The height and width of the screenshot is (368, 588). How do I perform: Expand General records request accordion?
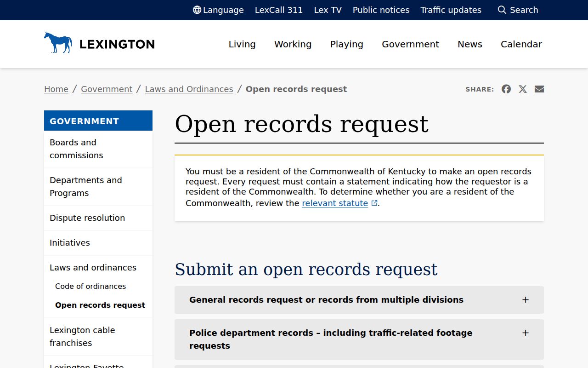[x=359, y=300]
